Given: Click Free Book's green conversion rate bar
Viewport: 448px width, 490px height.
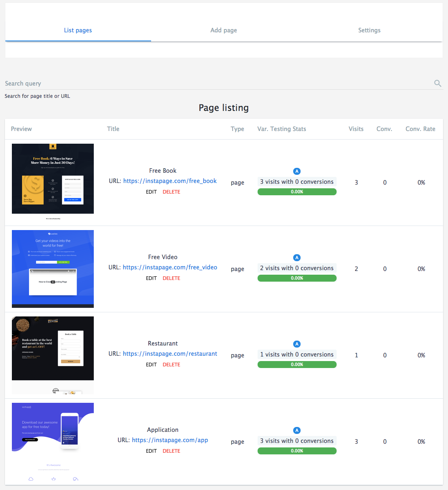Looking at the screenshot, I should (297, 192).
